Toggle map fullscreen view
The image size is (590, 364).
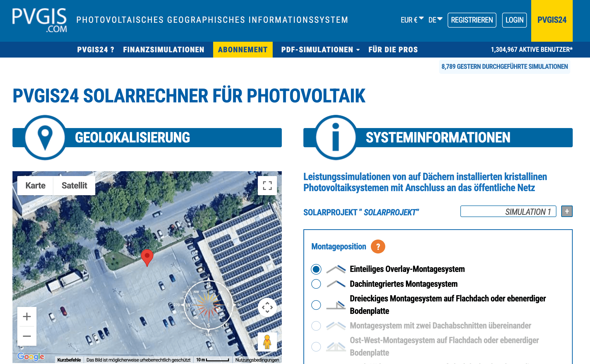[x=267, y=186]
